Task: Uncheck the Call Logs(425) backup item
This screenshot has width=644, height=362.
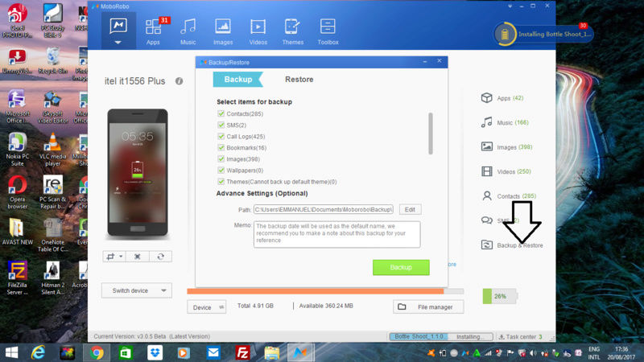Action: pos(221,136)
